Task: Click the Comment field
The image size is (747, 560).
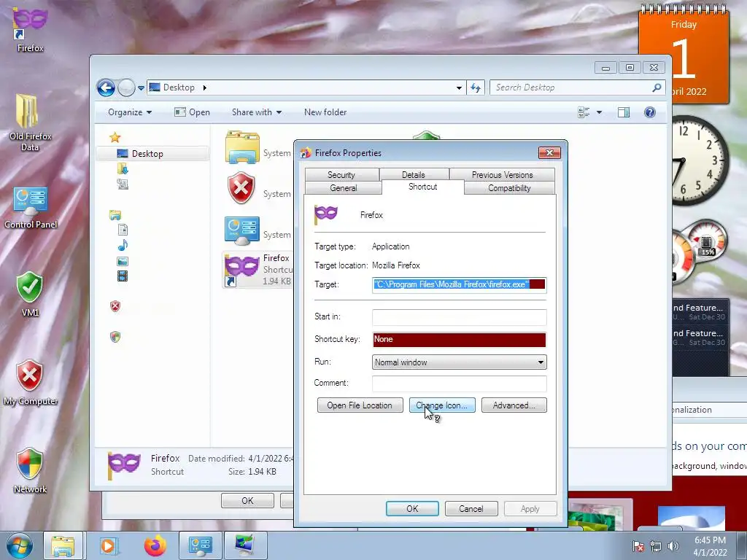Action: (x=460, y=383)
